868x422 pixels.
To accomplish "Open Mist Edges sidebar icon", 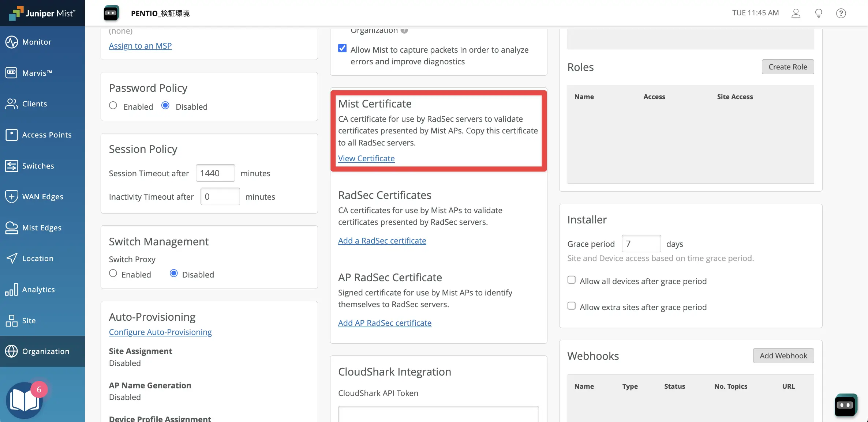I will pyautogui.click(x=11, y=227).
